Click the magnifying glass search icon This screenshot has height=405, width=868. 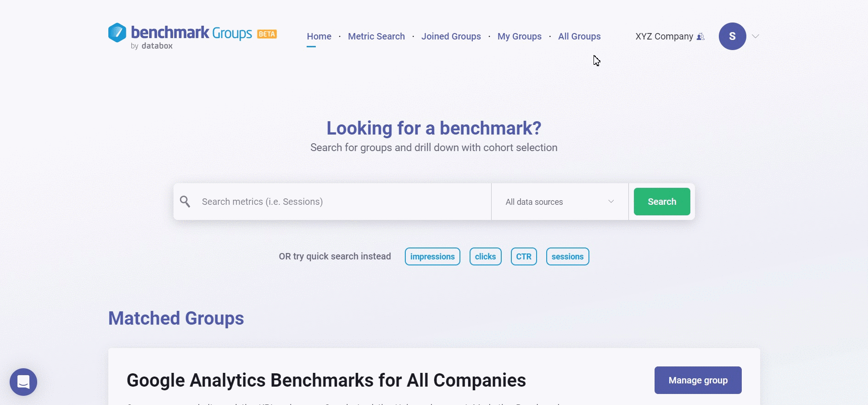(x=185, y=202)
